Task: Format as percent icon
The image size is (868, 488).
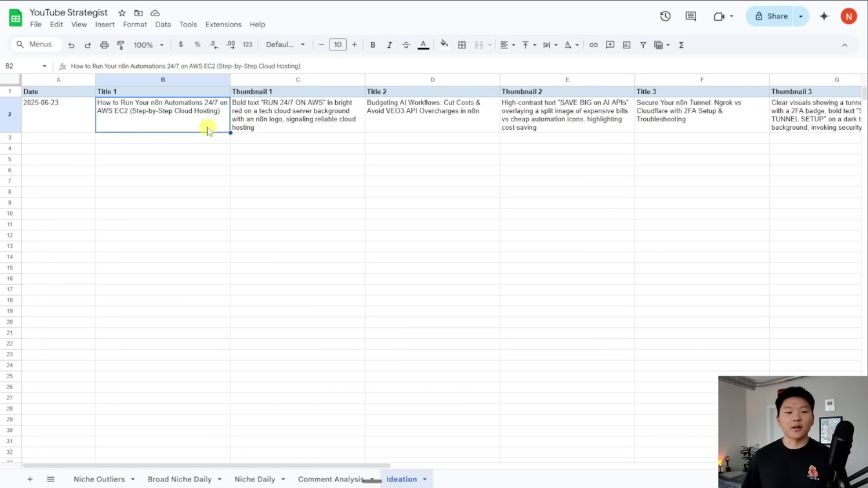Action: tap(197, 45)
